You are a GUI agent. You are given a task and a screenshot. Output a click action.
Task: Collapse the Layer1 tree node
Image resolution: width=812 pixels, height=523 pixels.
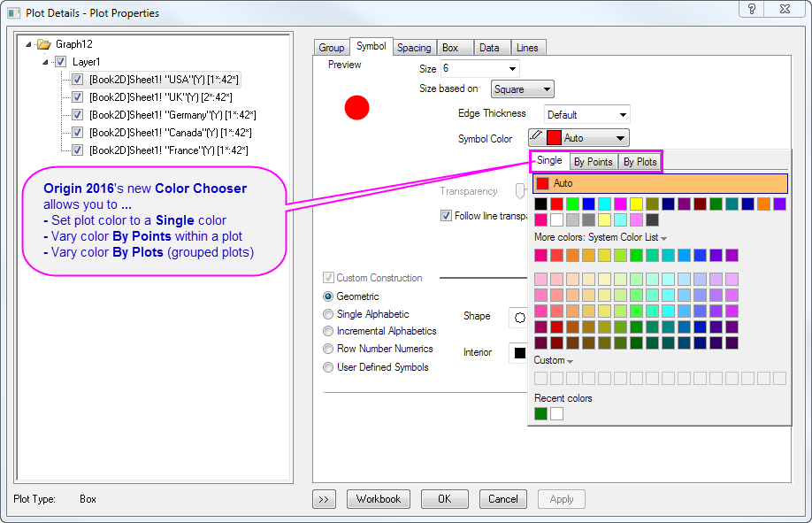pyautogui.click(x=46, y=62)
